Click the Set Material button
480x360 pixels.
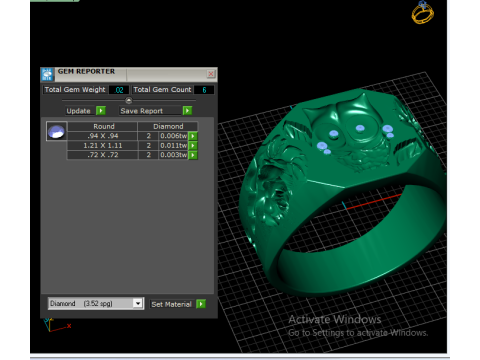click(x=172, y=304)
